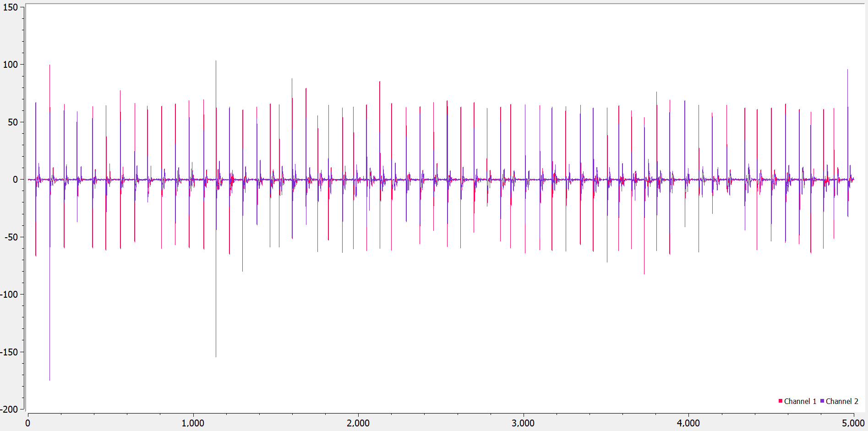Click the -50 label on the y-axis
This screenshot has width=868, height=431.
pos(11,237)
